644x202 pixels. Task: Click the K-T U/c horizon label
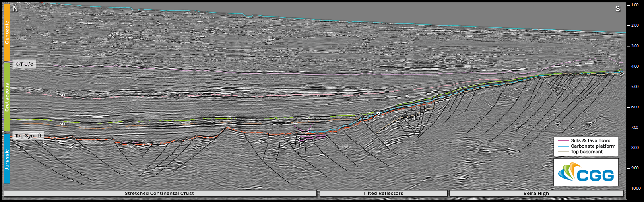(24, 64)
